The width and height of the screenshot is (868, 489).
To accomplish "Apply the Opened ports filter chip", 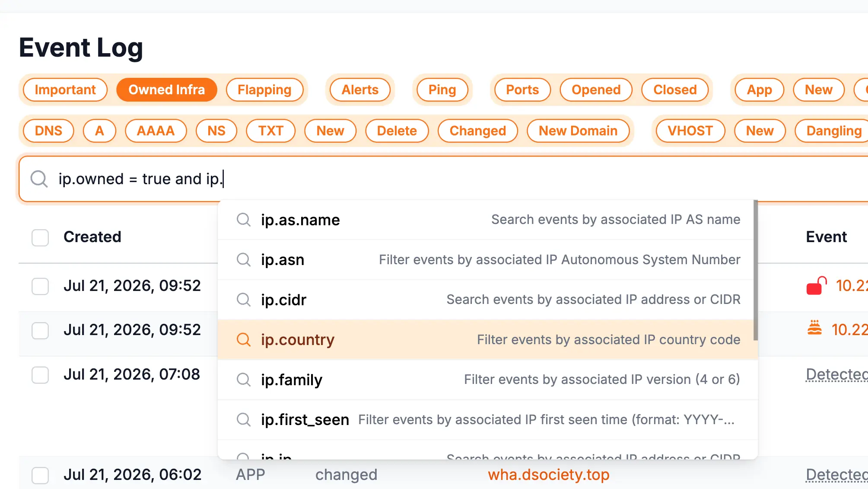I will (596, 89).
